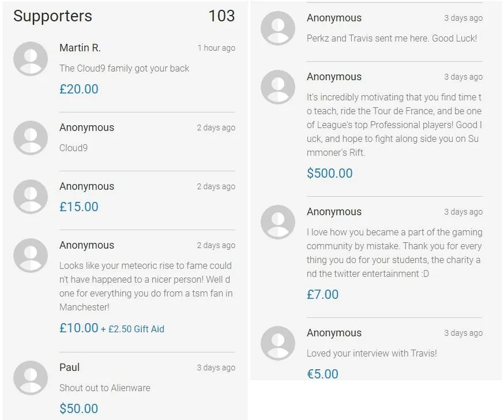The width and height of the screenshot is (504, 420).
Task: Click avatar of the €5.00 donor
Action: coord(278,343)
